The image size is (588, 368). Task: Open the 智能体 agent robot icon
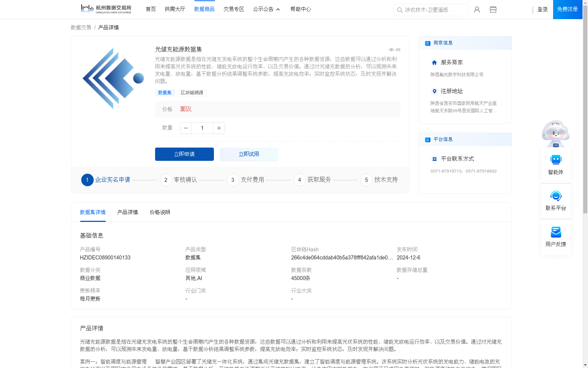(x=556, y=160)
